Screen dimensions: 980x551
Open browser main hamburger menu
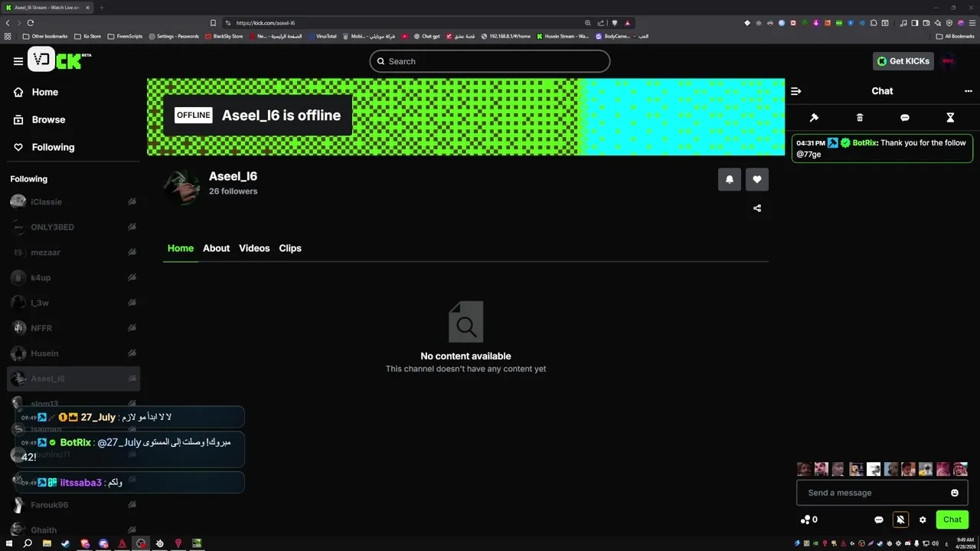[972, 23]
